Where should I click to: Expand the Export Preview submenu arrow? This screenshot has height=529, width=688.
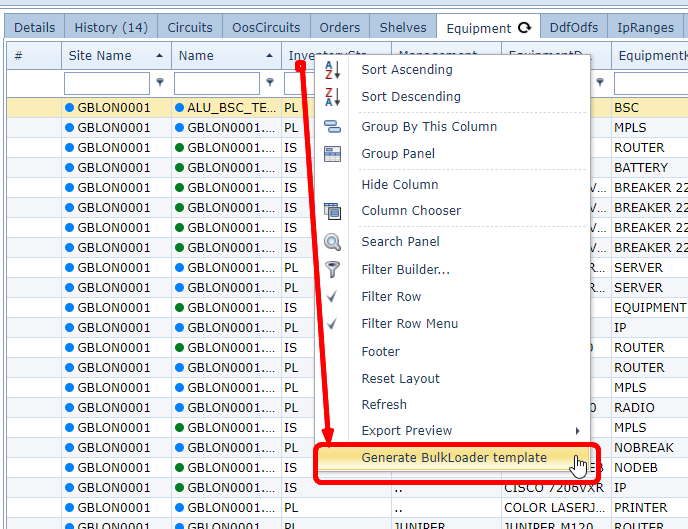[x=579, y=431]
